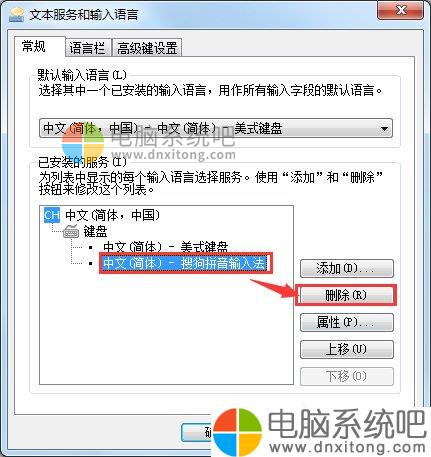Select the 键盘 tree node
The height and width of the screenshot is (457, 431).
coord(95,231)
